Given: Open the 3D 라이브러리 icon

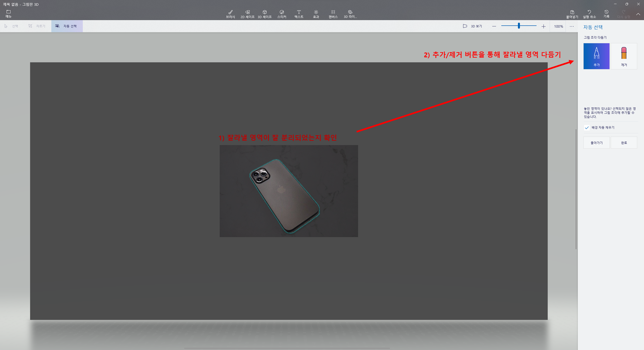Looking at the screenshot, I should click(x=350, y=14).
